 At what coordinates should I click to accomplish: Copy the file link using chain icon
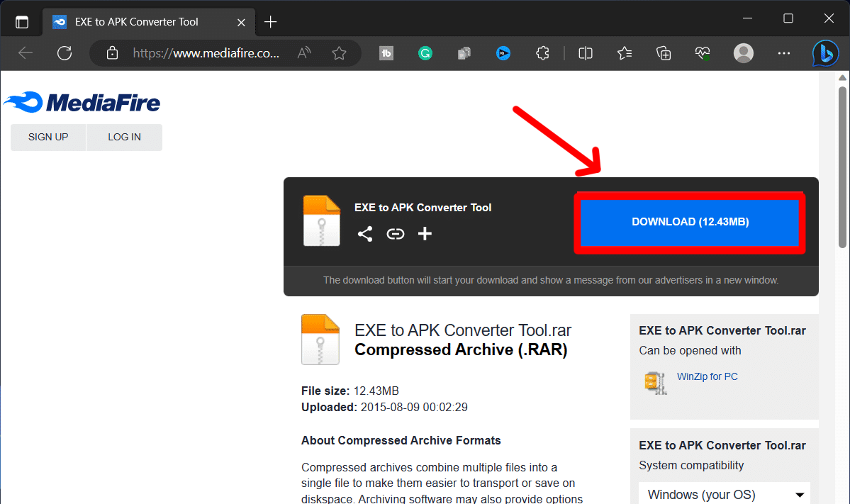(x=395, y=233)
